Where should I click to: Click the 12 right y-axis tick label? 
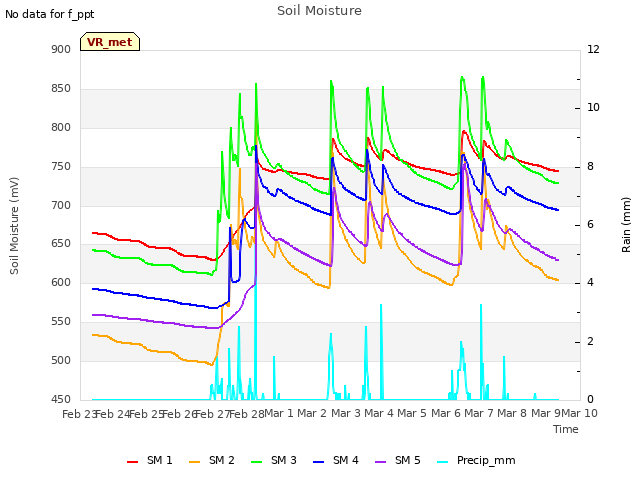593,49
